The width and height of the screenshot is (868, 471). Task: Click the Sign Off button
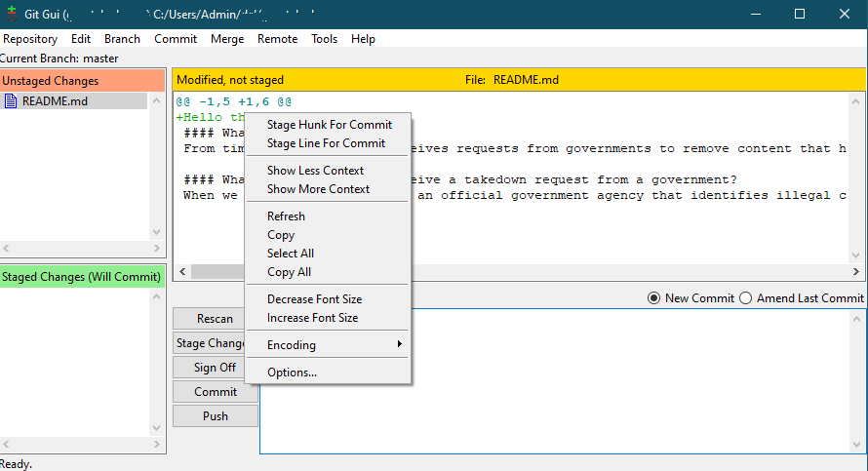click(x=209, y=368)
